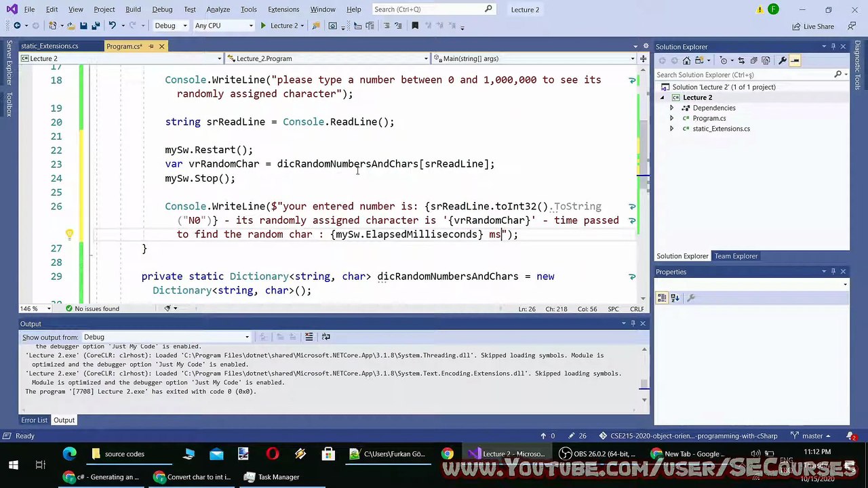Expand static_Extensions.cs node in Solution Explorer
This screenshot has height=488, width=868.
pyautogui.click(x=672, y=129)
